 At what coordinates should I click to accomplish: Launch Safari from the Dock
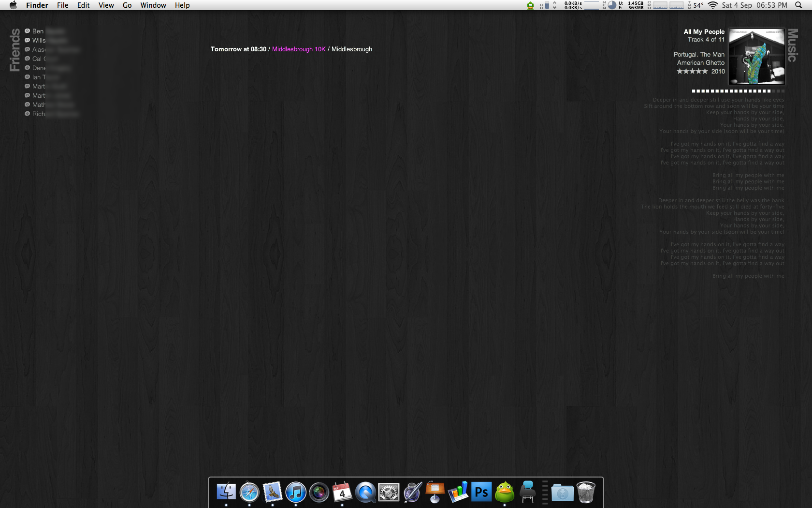(x=249, y=493)
